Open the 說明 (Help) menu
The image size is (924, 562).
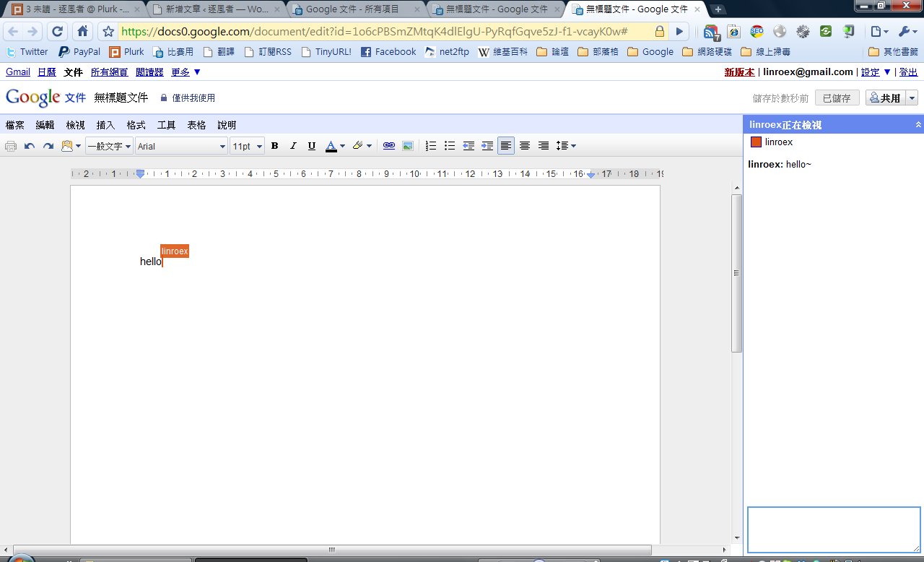point(227,125)
